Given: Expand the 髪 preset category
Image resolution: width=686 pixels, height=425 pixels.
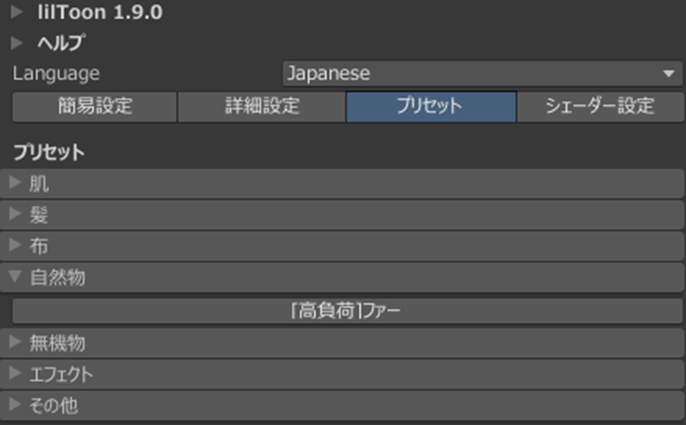Looking at the screenshot, I should 40,215.
